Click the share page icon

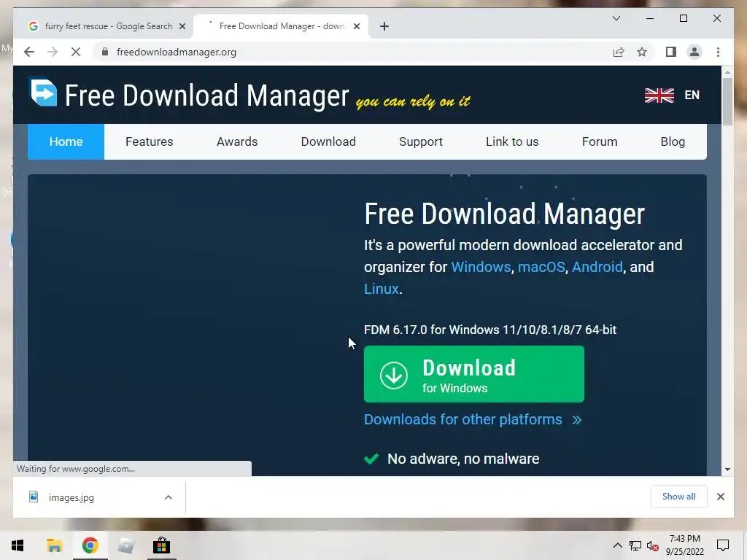[619, 52]
